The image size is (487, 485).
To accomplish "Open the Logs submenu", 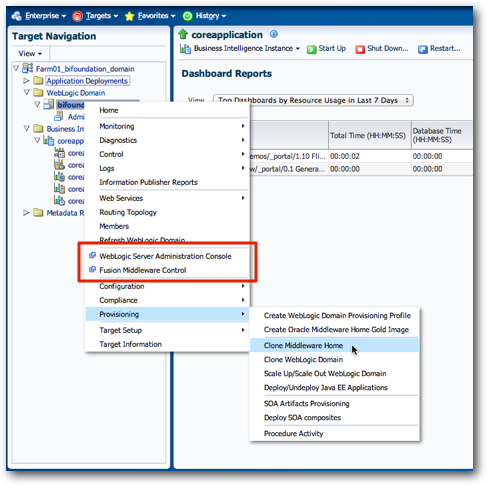I will click(x=167, y=168).
